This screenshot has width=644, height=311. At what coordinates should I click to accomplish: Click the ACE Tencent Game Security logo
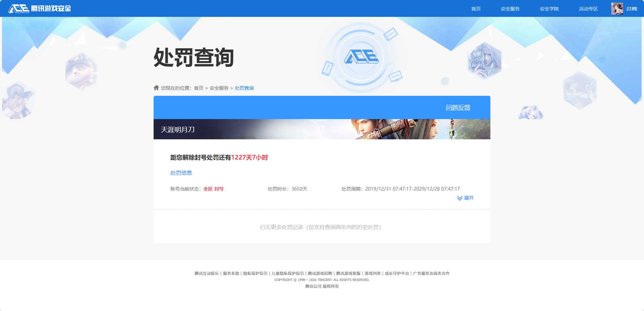40,8
